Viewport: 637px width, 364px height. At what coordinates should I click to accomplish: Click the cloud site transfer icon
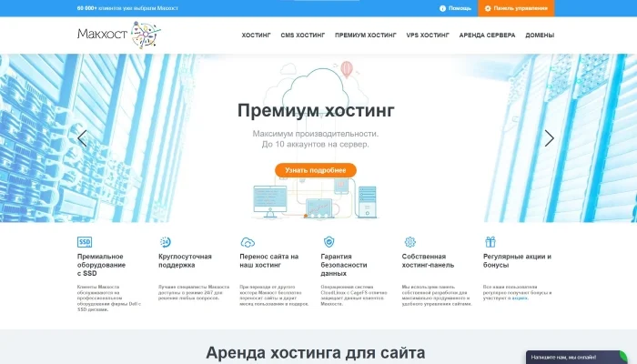pyautogui.click(x=248, y=243)
